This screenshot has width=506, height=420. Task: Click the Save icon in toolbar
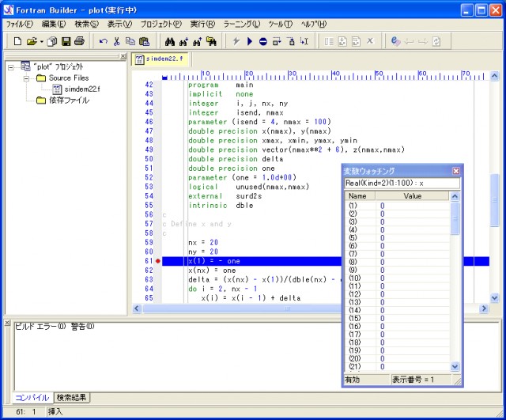pos(66,41)
